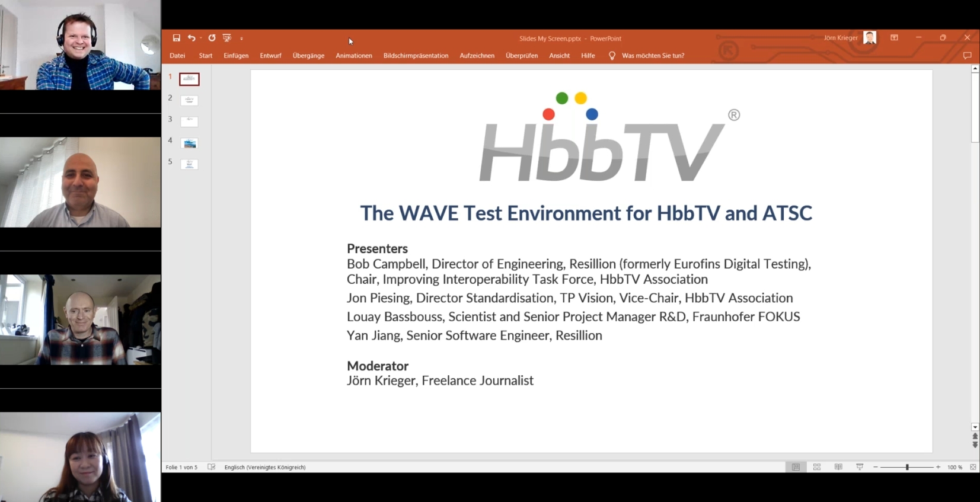Open the Undo history dropdown arrow
Screen dimensions: 980x502
[201, 38]
